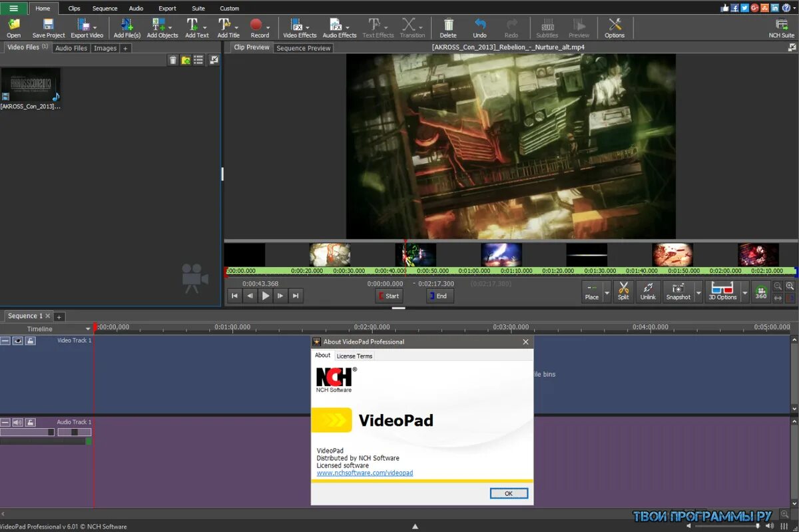799x532 pixels.
Task: Click the Delete trash icon in main toolbar
Action: point(448,27)
